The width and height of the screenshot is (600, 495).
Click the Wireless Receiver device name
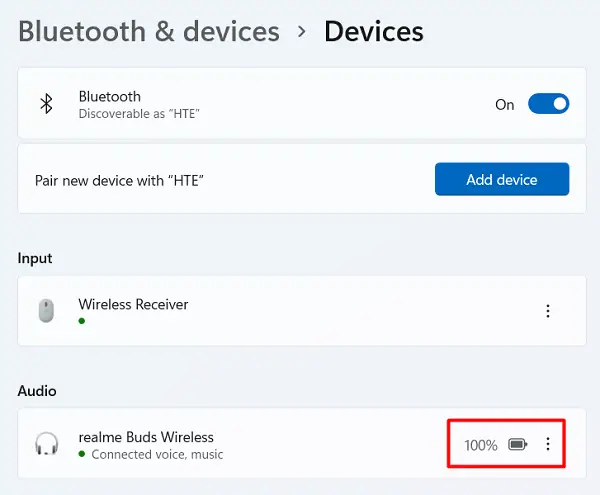(133, 304)
